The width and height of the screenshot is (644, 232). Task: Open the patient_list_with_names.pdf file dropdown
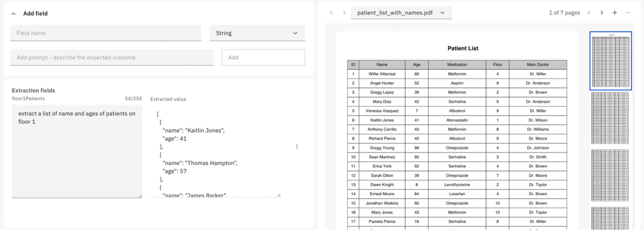(x=401, y=13)
